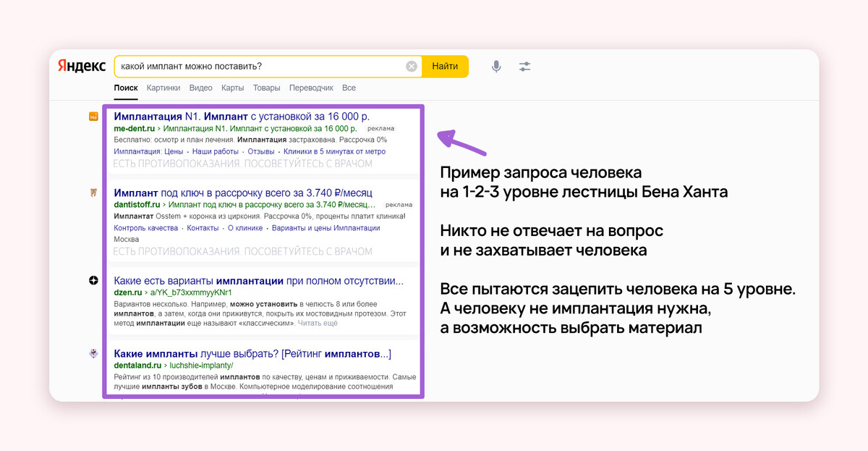Open result 'Имплантация N1. Имплант с установкой'
Image resolution: width=868 pixels, height=451 pixels.
242,117
